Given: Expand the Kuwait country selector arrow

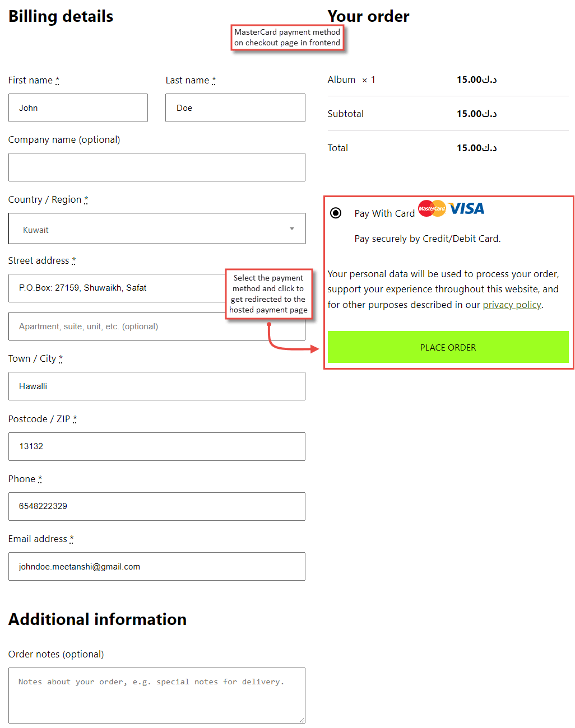Looking at the screenshot, I should pos(291,228).
